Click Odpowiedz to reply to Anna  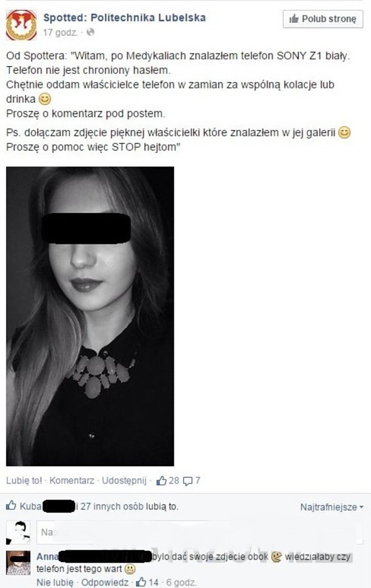[105, 582]
